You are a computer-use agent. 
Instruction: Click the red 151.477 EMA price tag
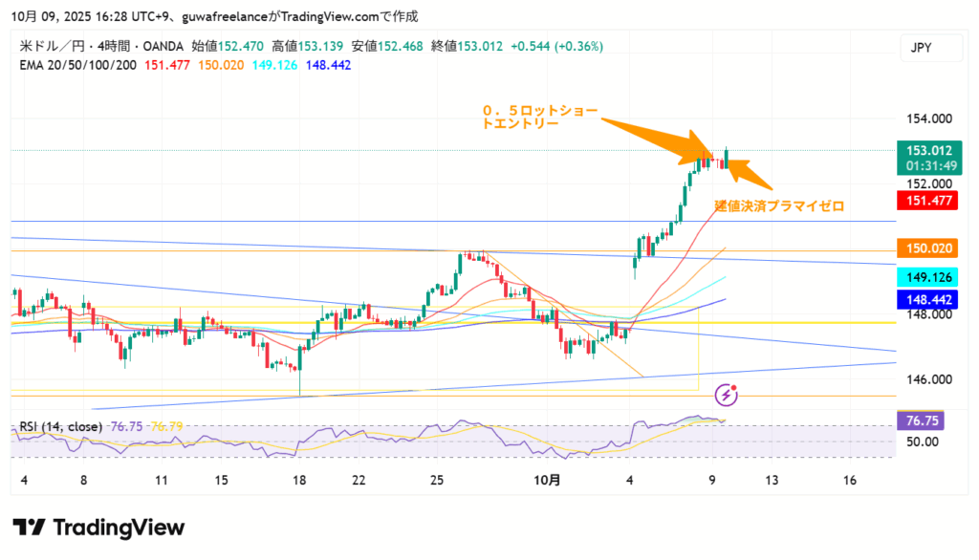[x=928, y=200]
